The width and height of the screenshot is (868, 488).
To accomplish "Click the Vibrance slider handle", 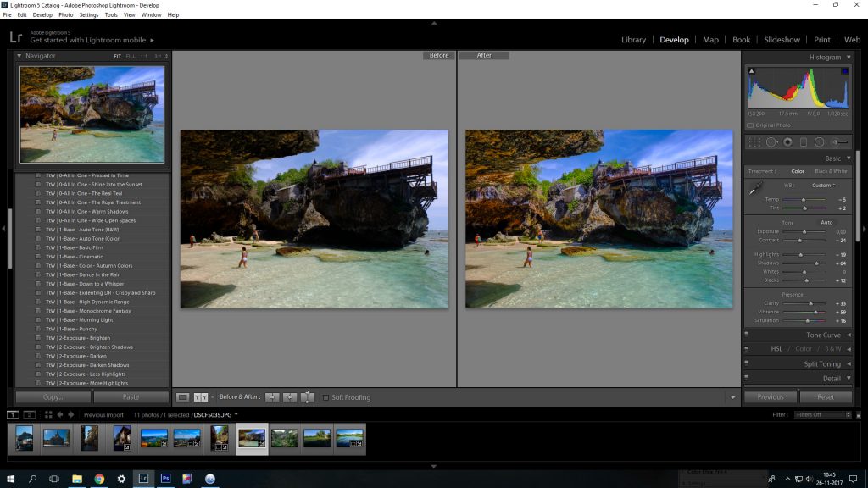I will 816,312.
